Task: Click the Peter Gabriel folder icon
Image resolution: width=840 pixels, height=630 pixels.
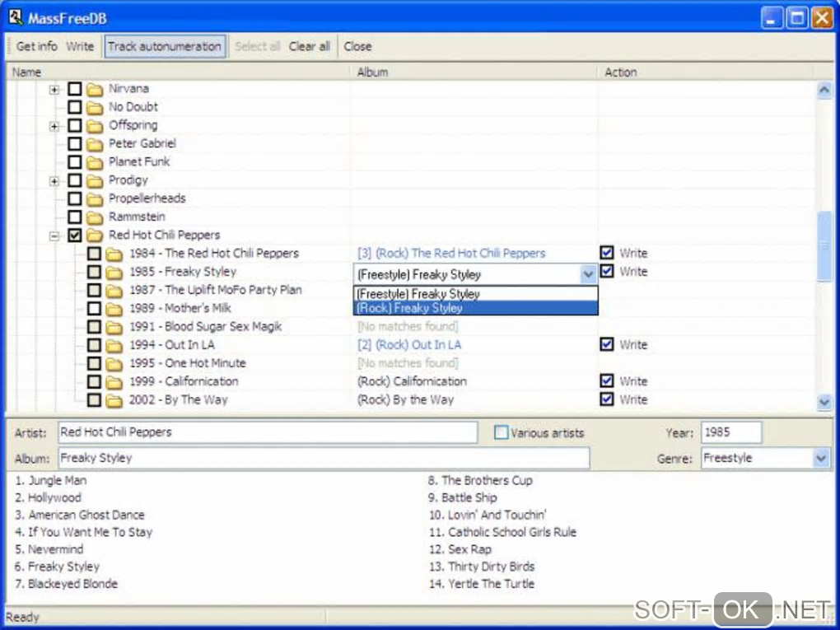Action: 95,143
